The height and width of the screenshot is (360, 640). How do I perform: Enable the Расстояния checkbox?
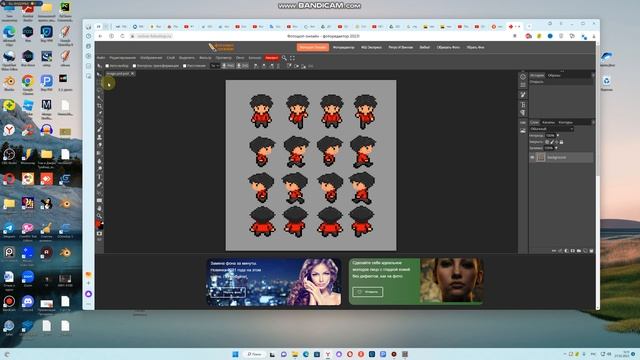click(x=184, y=66)
